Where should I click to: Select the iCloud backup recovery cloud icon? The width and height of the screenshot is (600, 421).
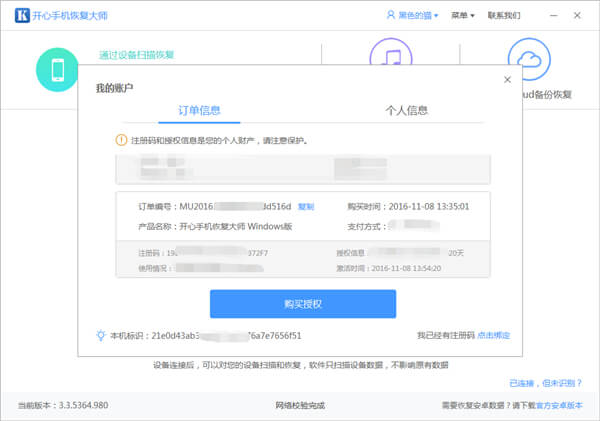coord(529,59)
